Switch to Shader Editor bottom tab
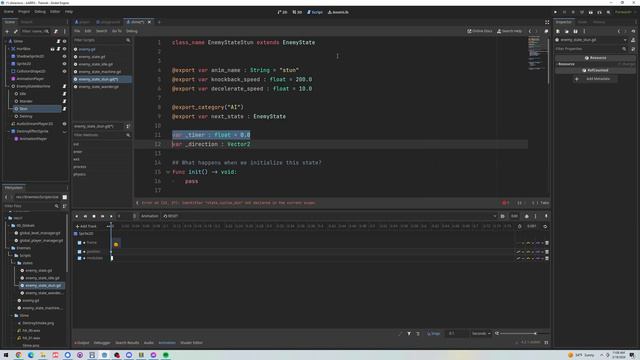Image resolution: width=640 pixels, height=360 pixels. tap(191, 343)
